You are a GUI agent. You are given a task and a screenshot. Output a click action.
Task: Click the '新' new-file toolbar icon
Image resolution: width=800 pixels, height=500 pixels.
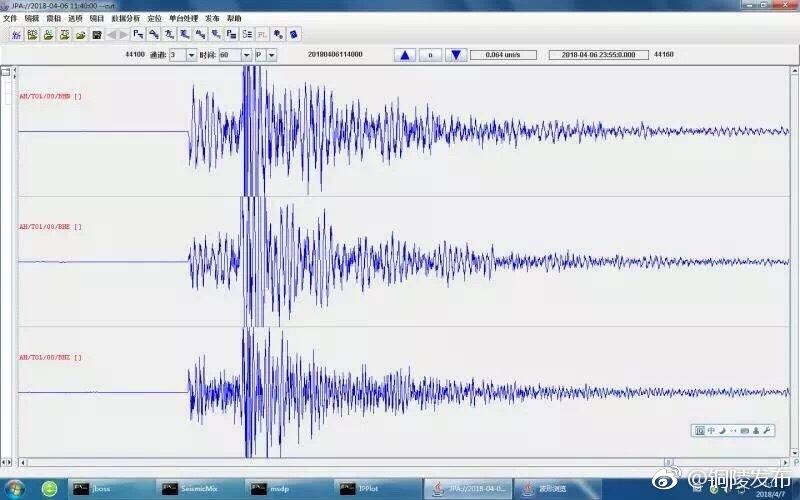[16, 34]
